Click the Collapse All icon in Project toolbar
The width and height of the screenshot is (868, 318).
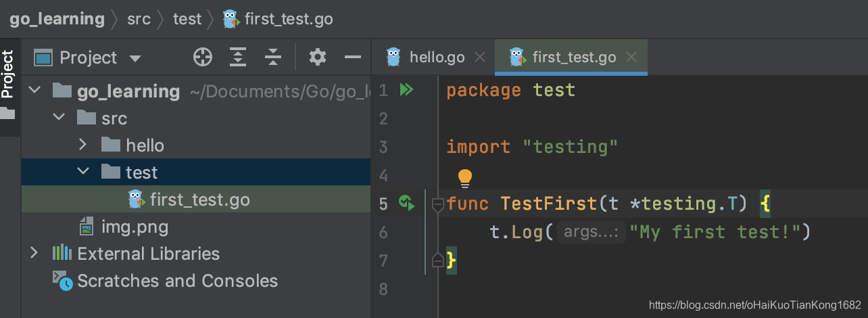click(x=273, y=58)
